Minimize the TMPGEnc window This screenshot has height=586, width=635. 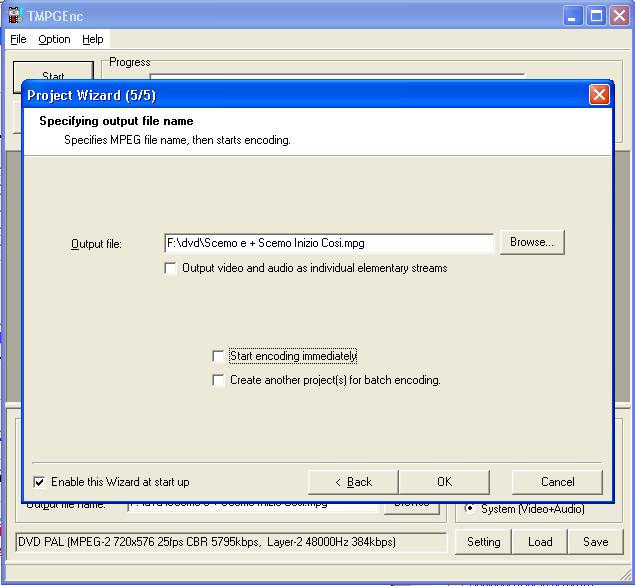[x=573, y=16]
